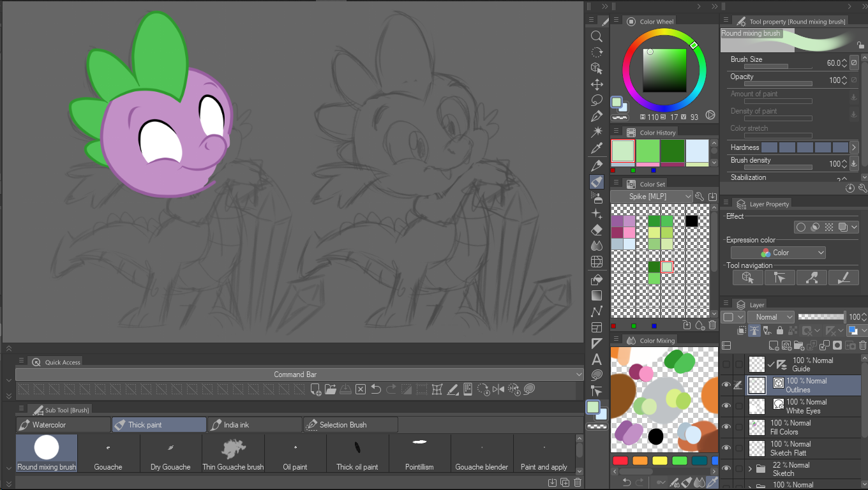Open the Spike [MLP] color set dropdown
This screenshot has height=490, width=868.
pyautogui.click(x=652, y=196)
